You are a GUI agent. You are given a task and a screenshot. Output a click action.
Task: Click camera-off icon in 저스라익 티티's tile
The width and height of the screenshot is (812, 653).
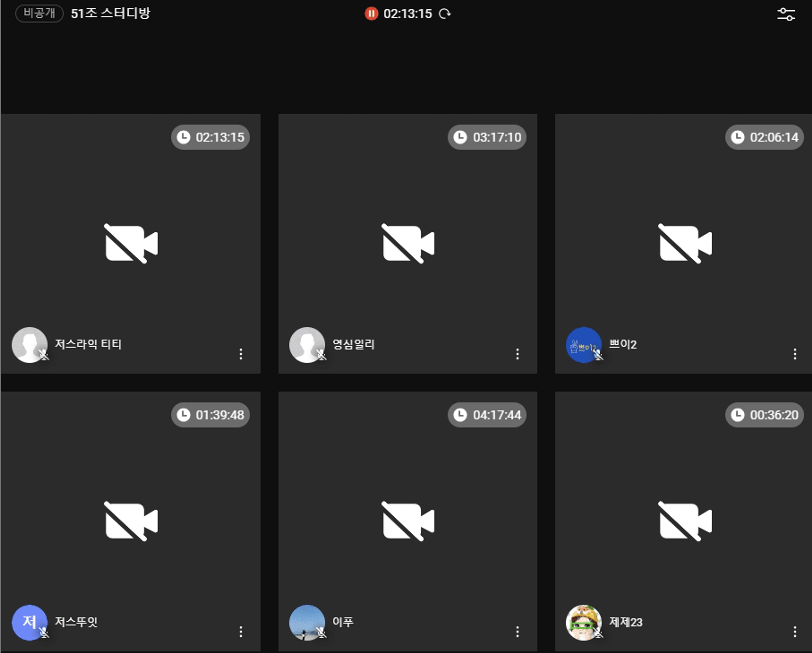click(x=131, y=243)
